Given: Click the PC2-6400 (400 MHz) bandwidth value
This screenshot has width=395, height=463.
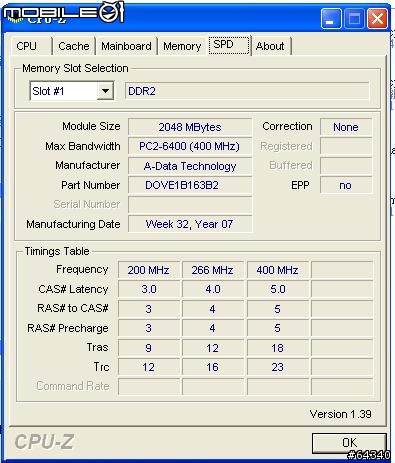Looking at the screenshot, I should pos(190,146).
